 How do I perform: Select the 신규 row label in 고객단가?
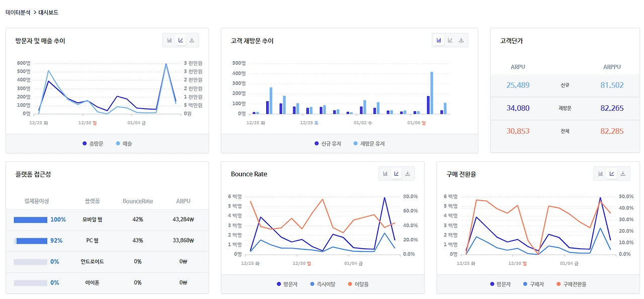coord(565,85)
